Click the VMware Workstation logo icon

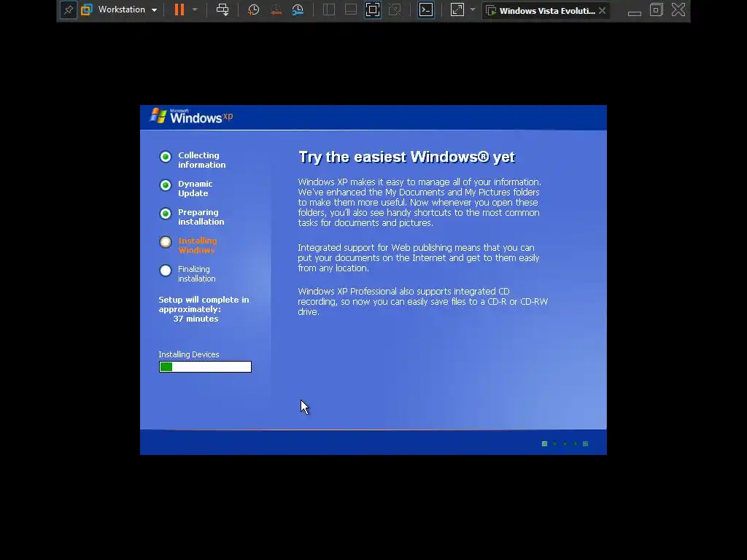tap(87, 10)
